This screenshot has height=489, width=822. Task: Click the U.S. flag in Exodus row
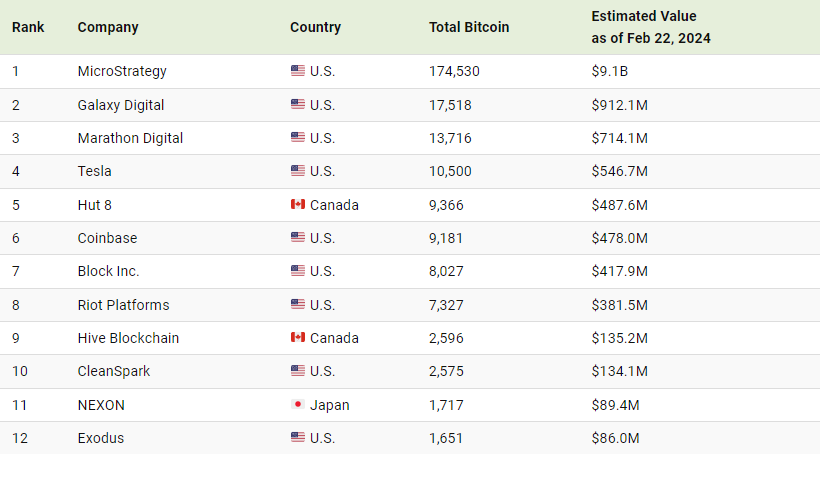297,438
